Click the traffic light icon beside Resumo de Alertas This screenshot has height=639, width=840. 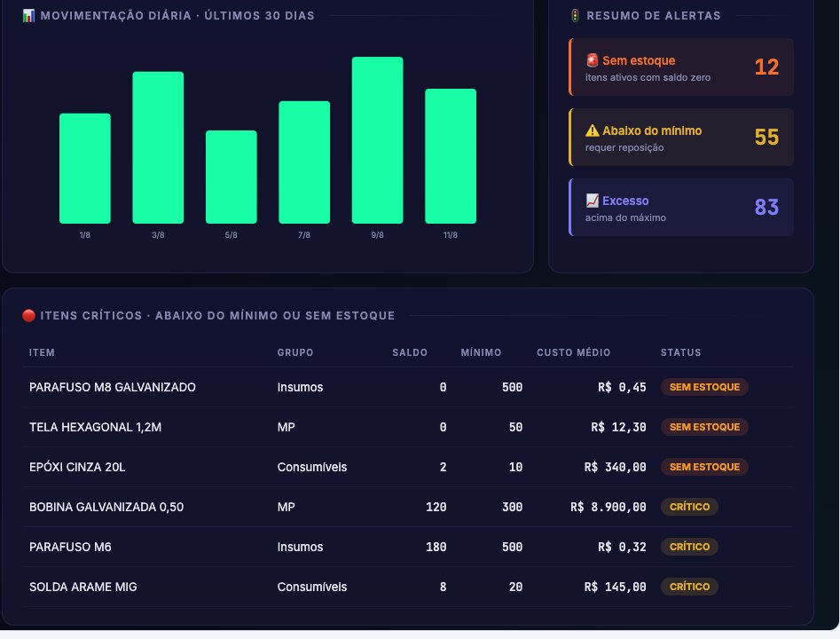pos(575,16)
